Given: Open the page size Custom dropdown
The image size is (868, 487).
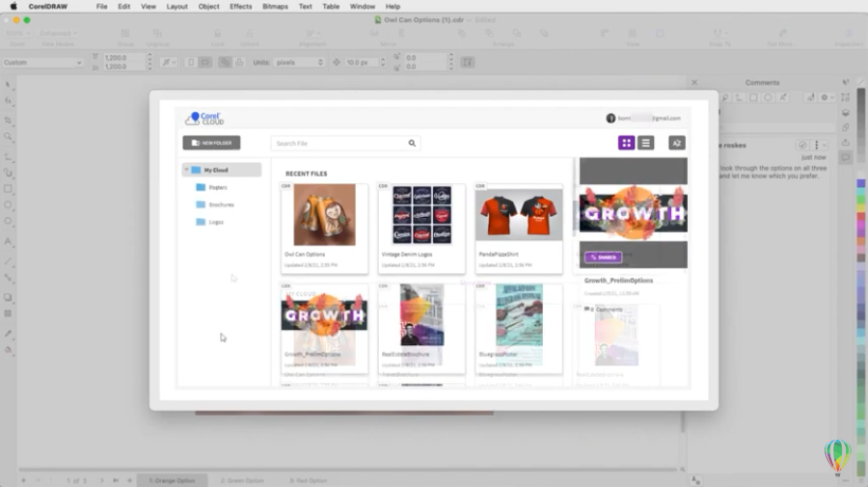Looking at the screenshot, I should click(42, 63).
